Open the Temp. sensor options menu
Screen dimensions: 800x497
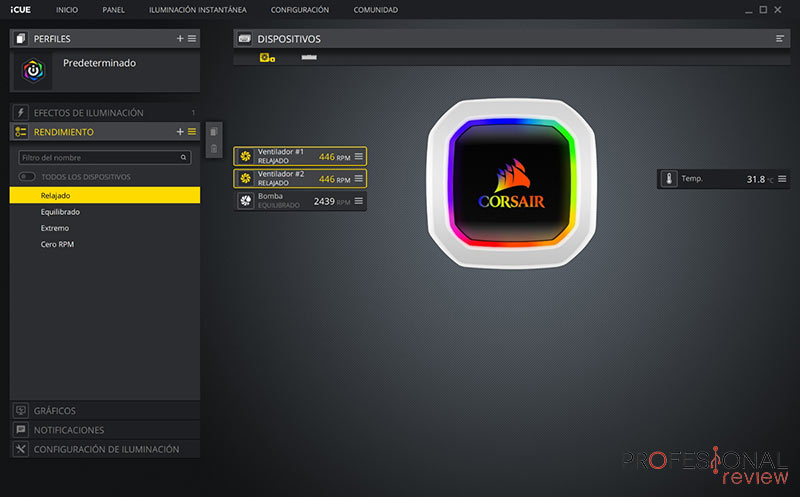click(x=782, y=179)
